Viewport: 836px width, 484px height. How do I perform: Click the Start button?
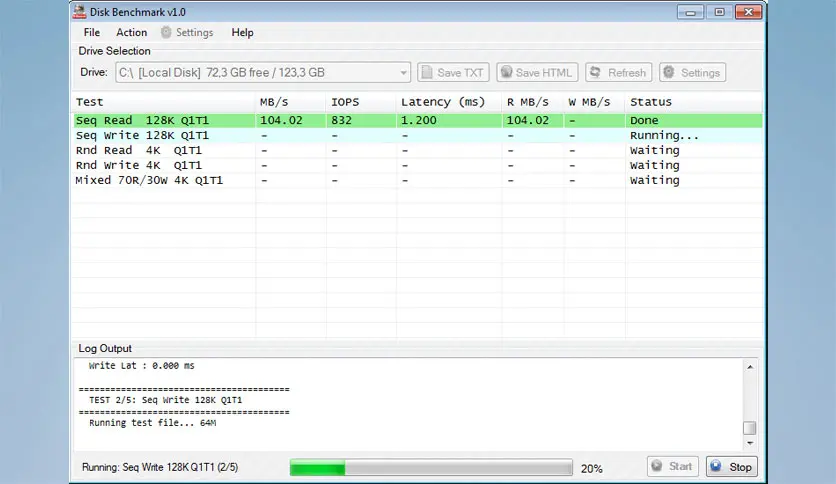click(x=673, y=466)
